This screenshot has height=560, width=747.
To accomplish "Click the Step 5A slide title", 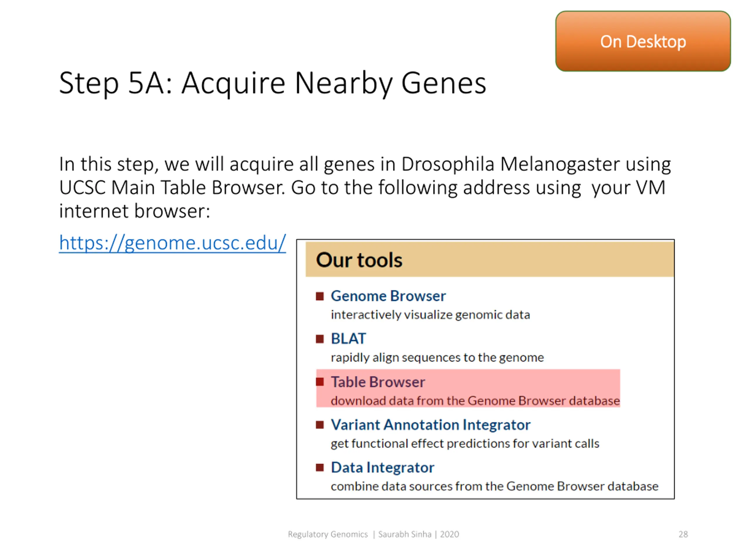I will tap(273, 83).
